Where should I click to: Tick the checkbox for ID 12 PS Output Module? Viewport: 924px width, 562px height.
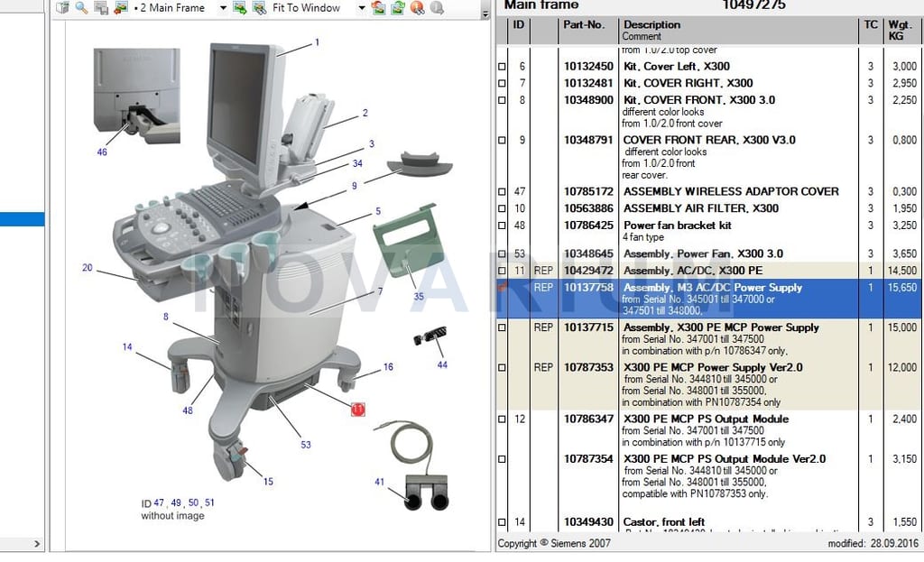coord(502,419)
